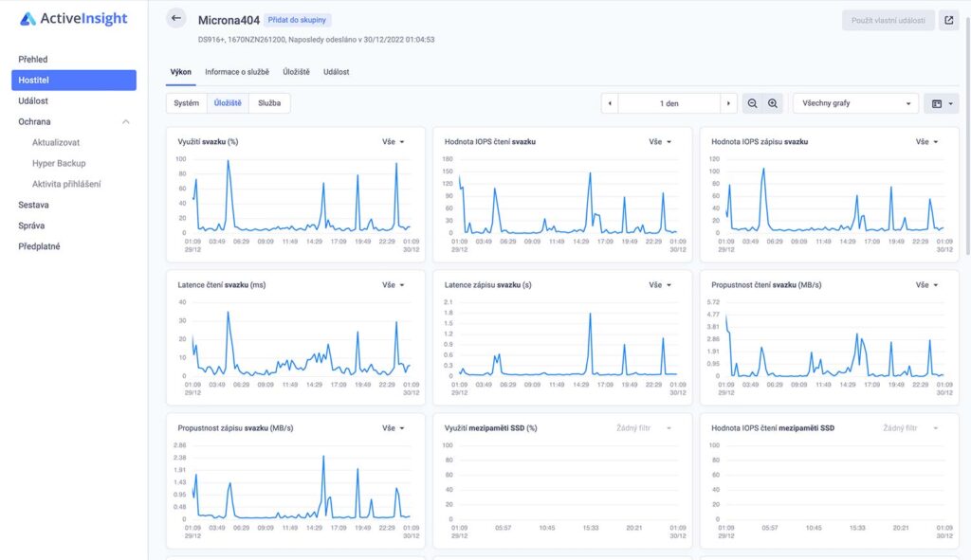This screenshot has width=971, height=560.
Task: Click the DS916+ device info line
Action: pos(316,40)
